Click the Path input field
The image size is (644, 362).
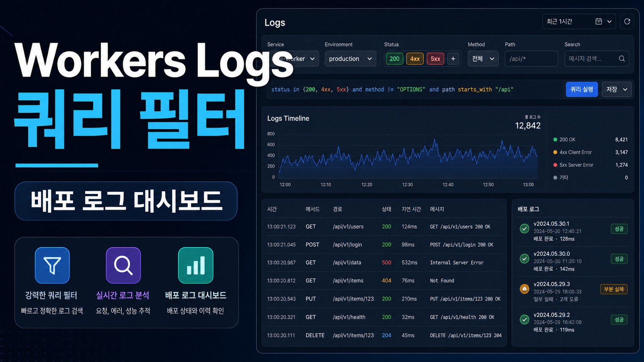coord(531,59)
